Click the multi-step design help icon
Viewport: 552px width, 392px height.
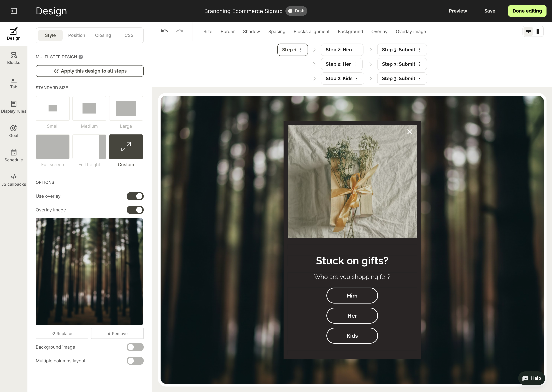click(x=81, y=57)
